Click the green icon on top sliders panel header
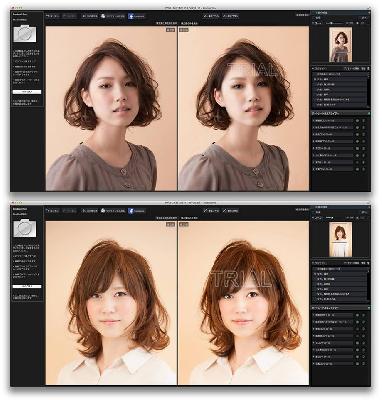 368,113
